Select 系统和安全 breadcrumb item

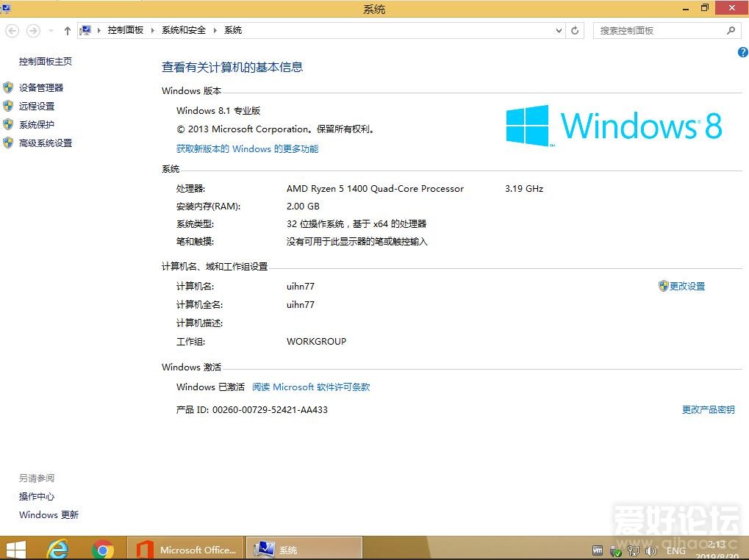point(184,30)
